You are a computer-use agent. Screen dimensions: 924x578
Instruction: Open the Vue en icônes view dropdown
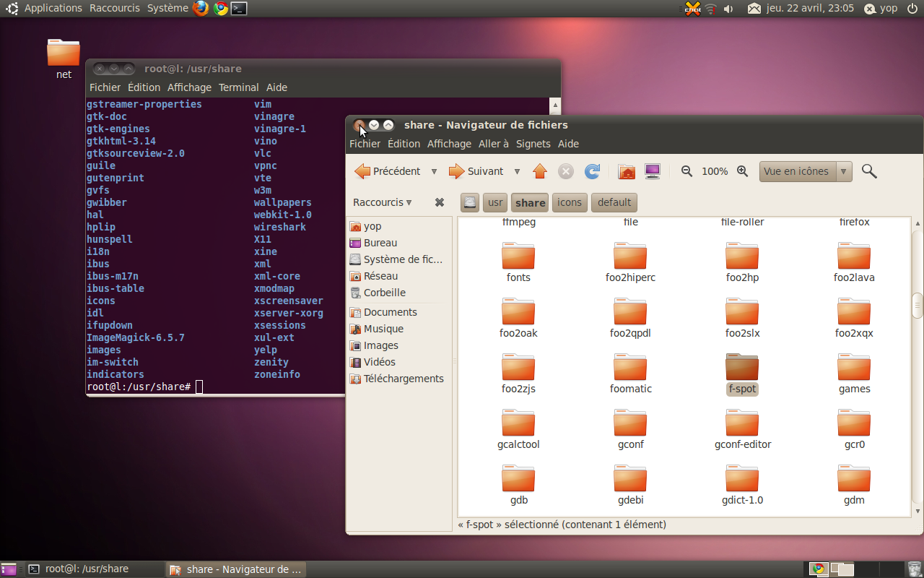coord(806,171)
